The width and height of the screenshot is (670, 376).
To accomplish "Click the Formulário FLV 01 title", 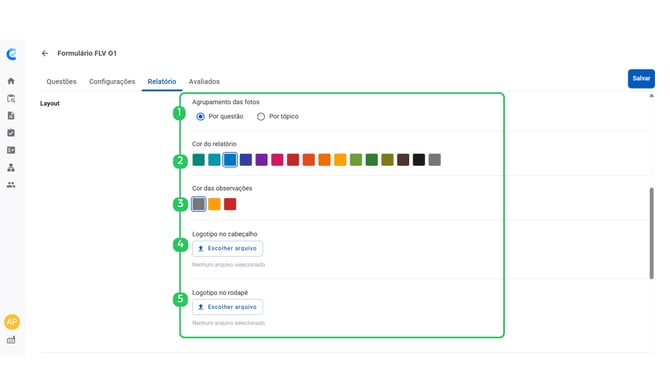I will (x=87, y=53).
